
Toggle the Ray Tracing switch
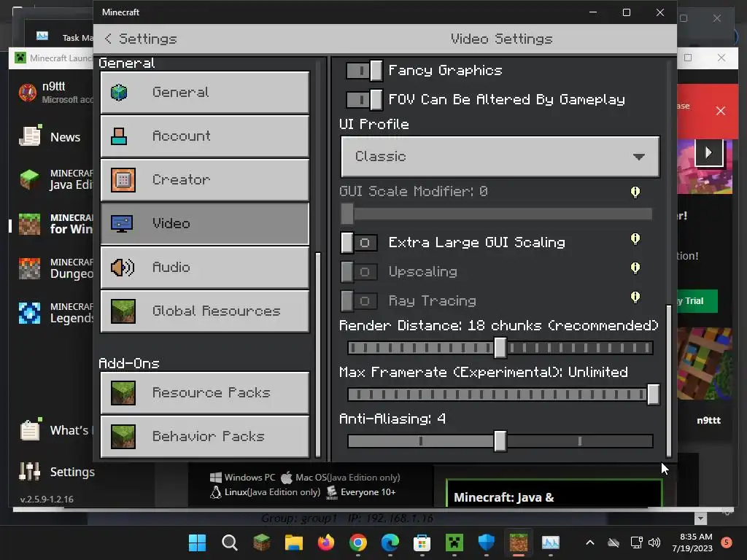pyautogui.click(x=359, y=301)
